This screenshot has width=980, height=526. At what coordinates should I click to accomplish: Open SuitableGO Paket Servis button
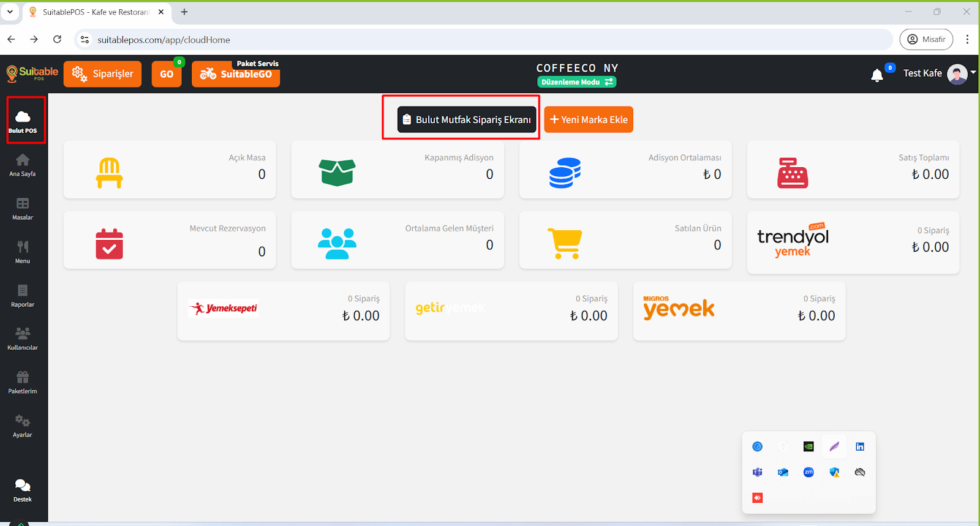(x=236, y=74)
